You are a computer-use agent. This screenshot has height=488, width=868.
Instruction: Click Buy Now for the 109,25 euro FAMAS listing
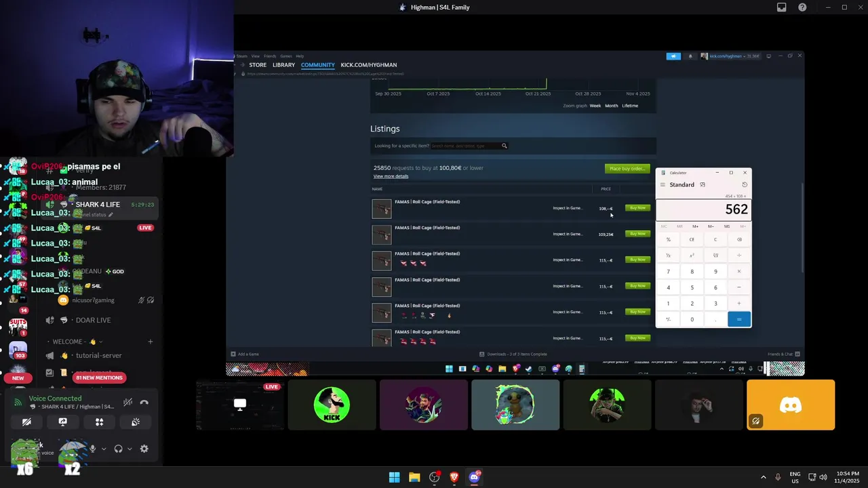coord(637,234)
